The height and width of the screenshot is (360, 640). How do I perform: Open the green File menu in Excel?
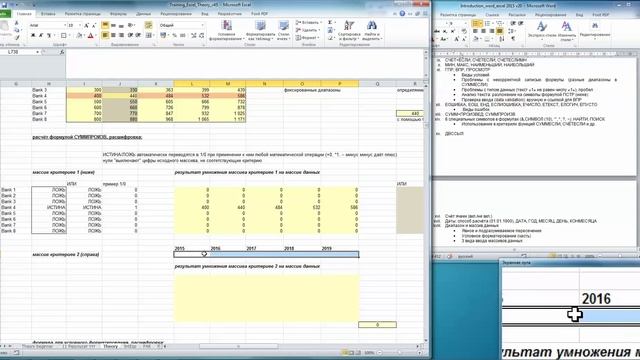tap(5, 14)
